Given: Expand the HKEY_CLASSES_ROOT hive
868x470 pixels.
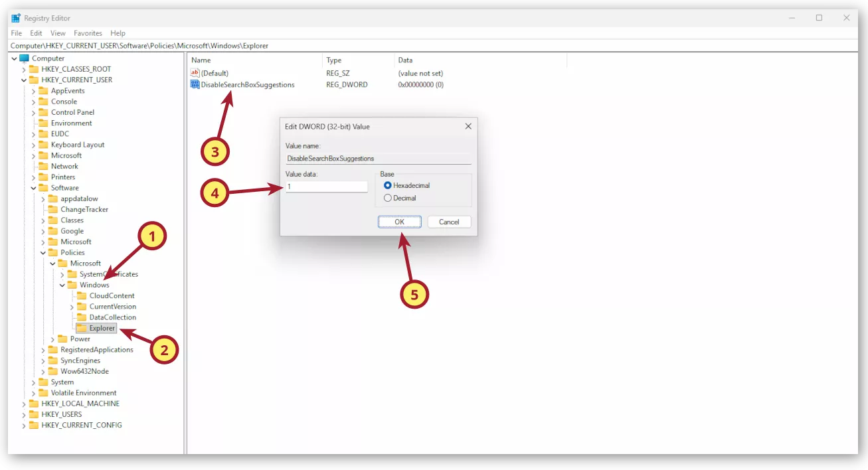Looking at the screenshot, I should pos(24,69).
